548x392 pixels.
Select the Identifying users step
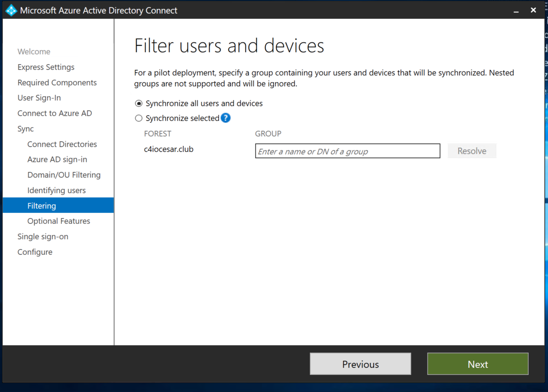[56, 191]
